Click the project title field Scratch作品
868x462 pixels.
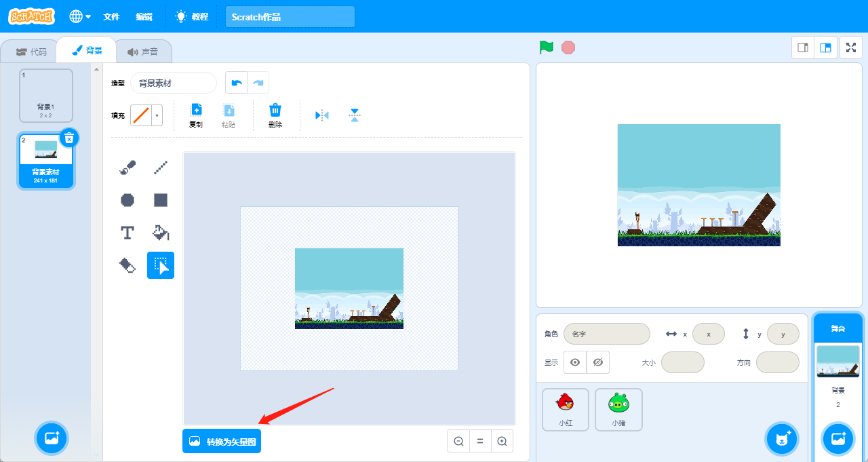click(290, 17)
